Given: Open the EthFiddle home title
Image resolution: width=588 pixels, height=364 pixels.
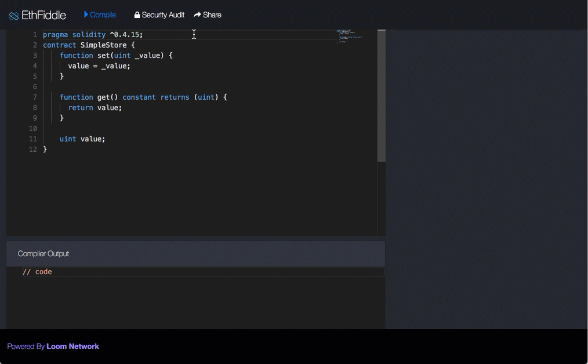Looking at the screenshot, I should 43,15.
